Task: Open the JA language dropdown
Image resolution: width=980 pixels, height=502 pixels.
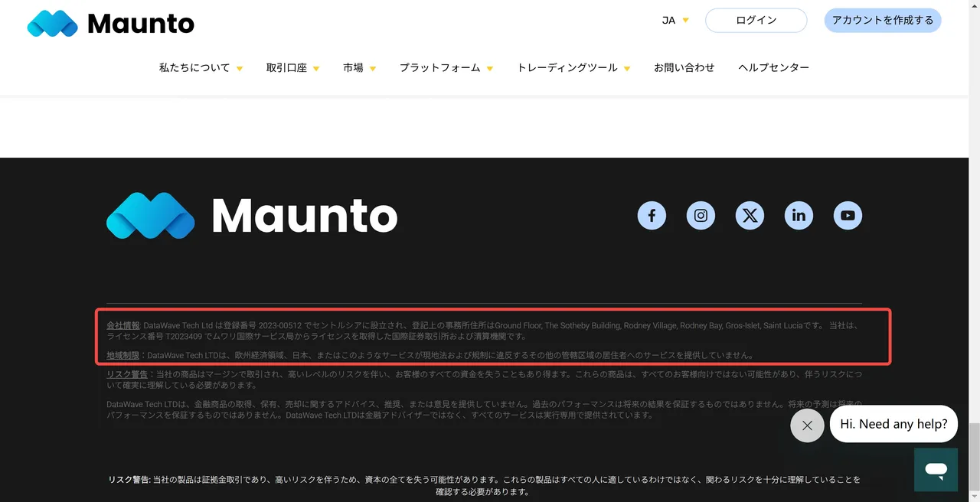Action: [x=675, y=21]
